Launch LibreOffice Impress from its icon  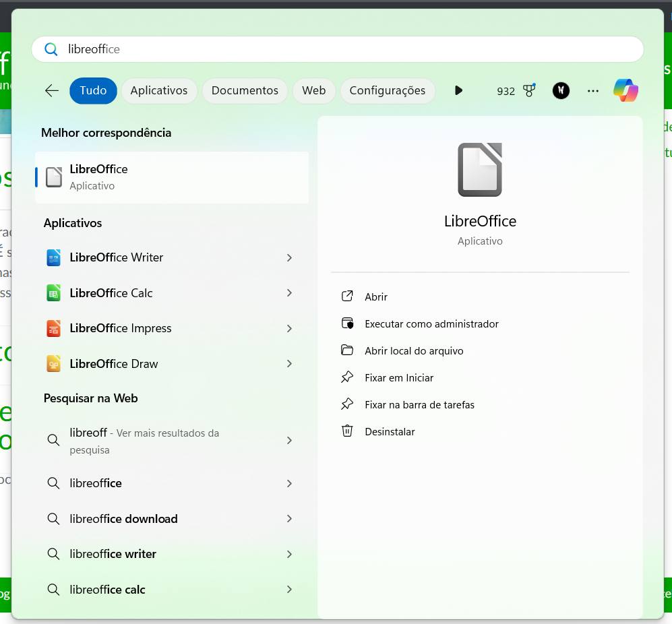[54, 328]
